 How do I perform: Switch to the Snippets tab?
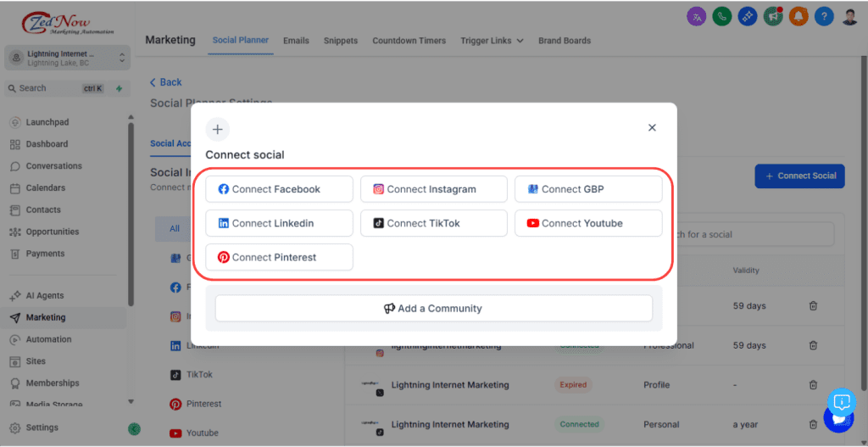point(341,41)
